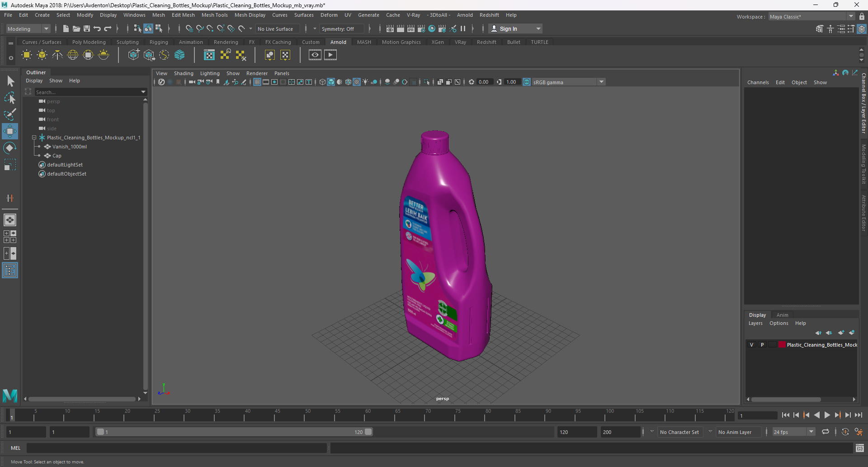
Task: Toggle viewport smooth shade all button
Action: tap(331, 82)
